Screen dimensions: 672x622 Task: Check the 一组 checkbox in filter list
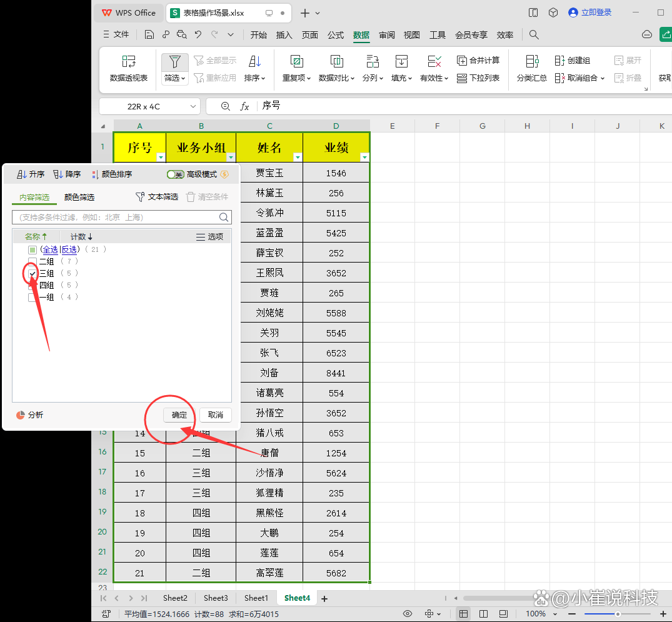33,297
